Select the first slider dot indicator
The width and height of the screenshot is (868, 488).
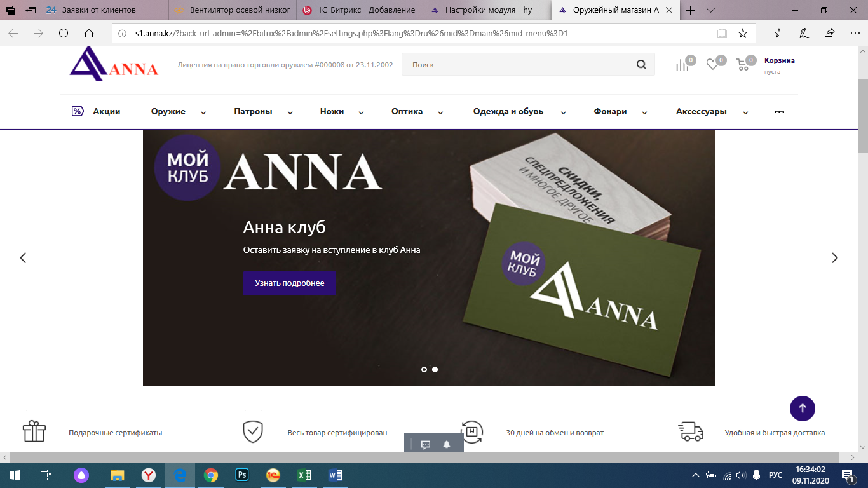pos(424,369)
